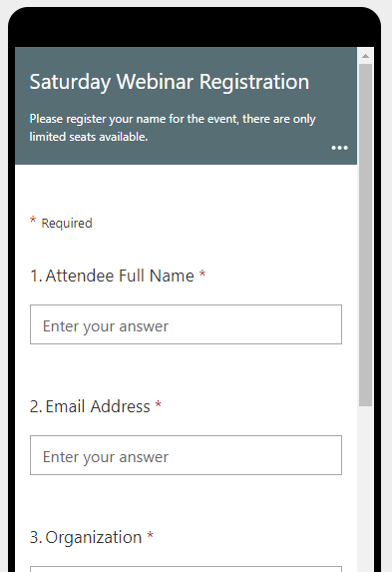The width and height of the screenshot is (392, 572).
Task: Click the red asterisk beside Attendee Full Name
Action: pos(202,274)
